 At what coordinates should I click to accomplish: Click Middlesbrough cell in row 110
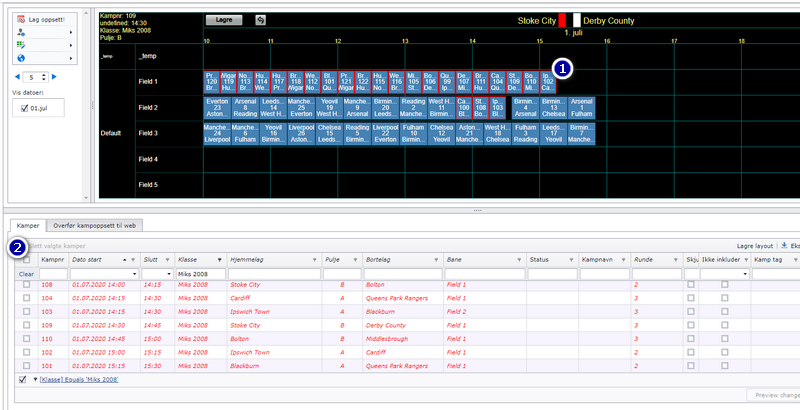click(387, 339)
